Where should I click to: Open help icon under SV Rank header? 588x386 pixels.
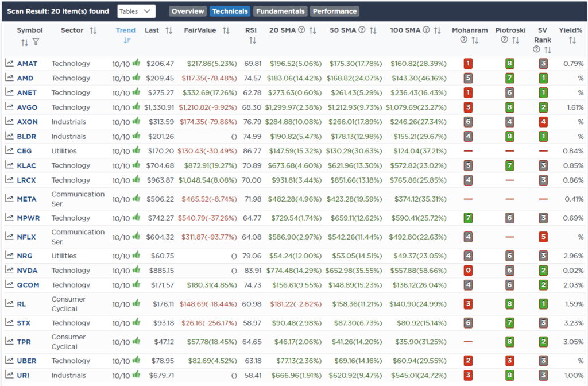click(537, 49)
